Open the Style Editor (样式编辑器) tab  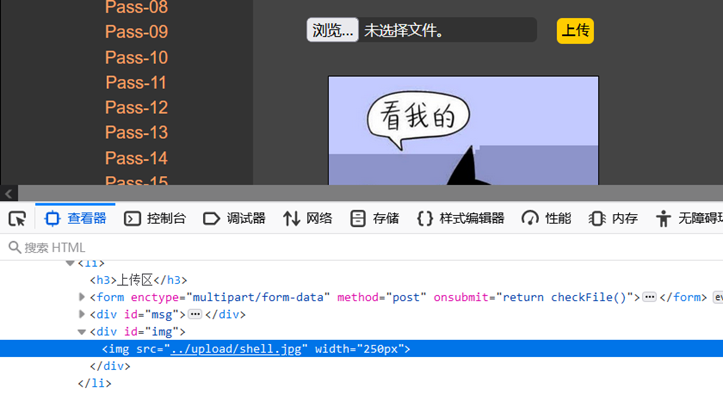460,218
